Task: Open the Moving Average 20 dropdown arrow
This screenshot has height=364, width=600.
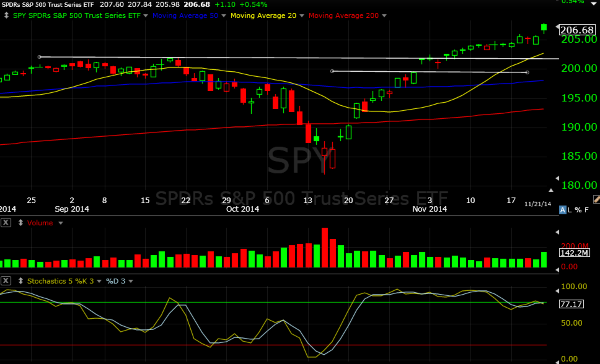Action: point(302,16)
